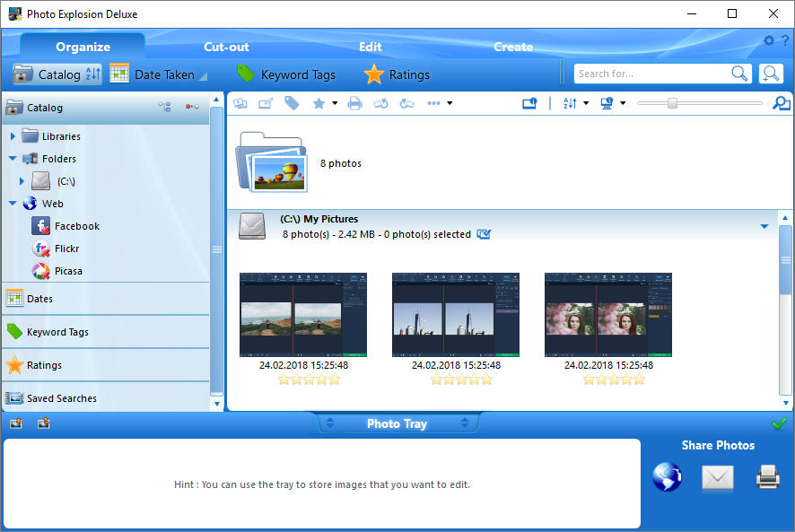Click the Catalog panel tree view icon
Viewport: 795px width, 532px height.
(164, 107)
